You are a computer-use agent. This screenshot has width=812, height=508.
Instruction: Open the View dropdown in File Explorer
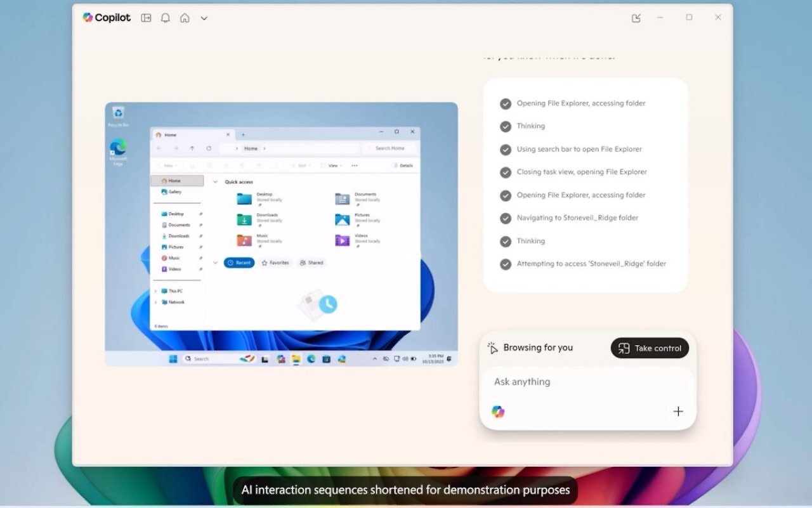point(331,166)
